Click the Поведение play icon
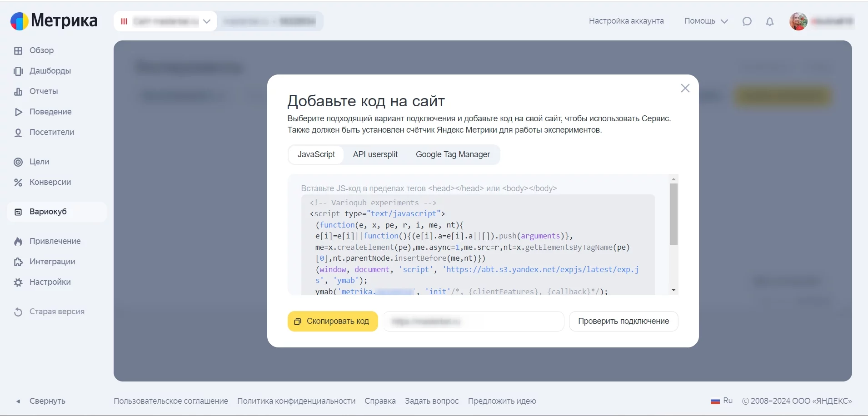The height and width of the screenshot is (416, 868). coord(18,112)
